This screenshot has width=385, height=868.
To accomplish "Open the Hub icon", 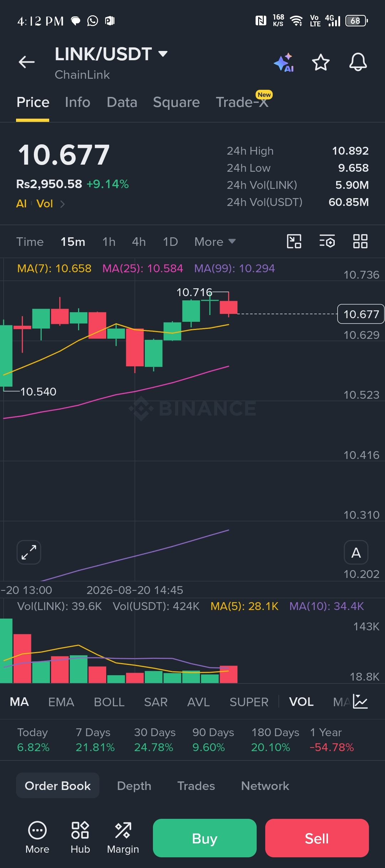I will [x=80, y=837].
